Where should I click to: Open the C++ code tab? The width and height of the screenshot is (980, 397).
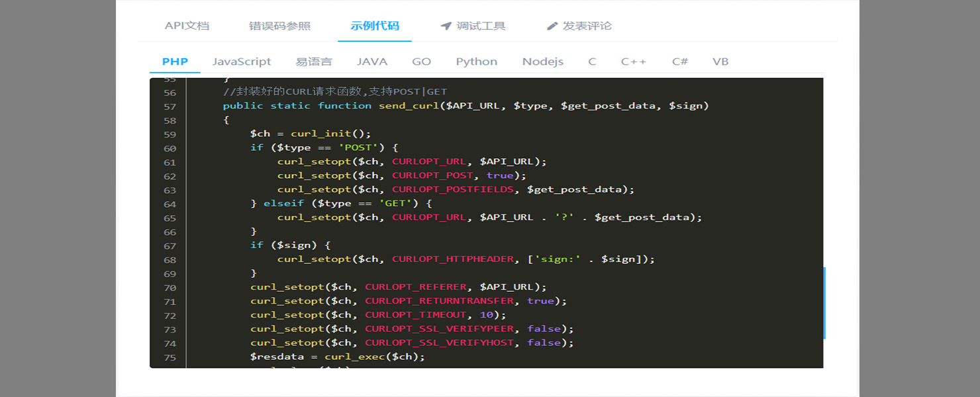(633, 62)
